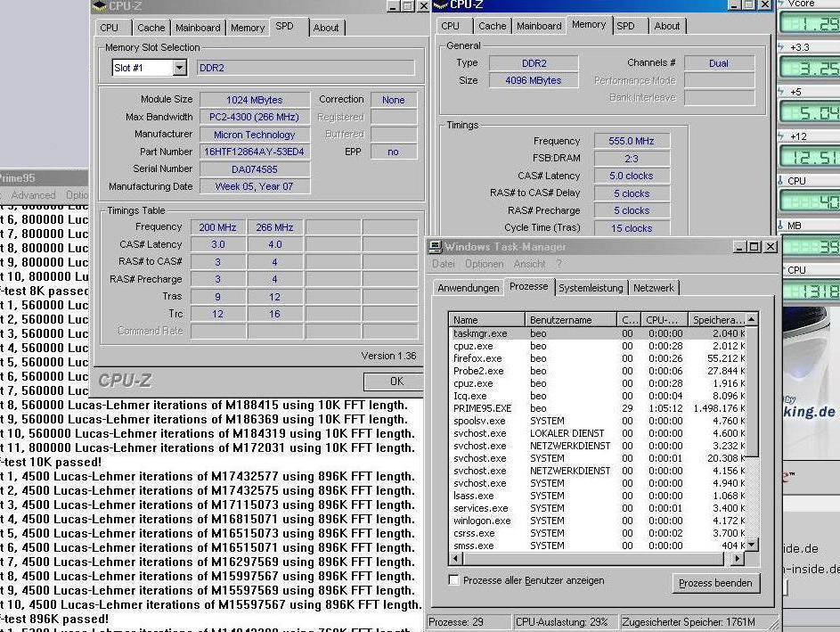Viewport: 840px width, 632px height.
Task: Select About tab in right CPU-Z window
Action: [667, 26]
